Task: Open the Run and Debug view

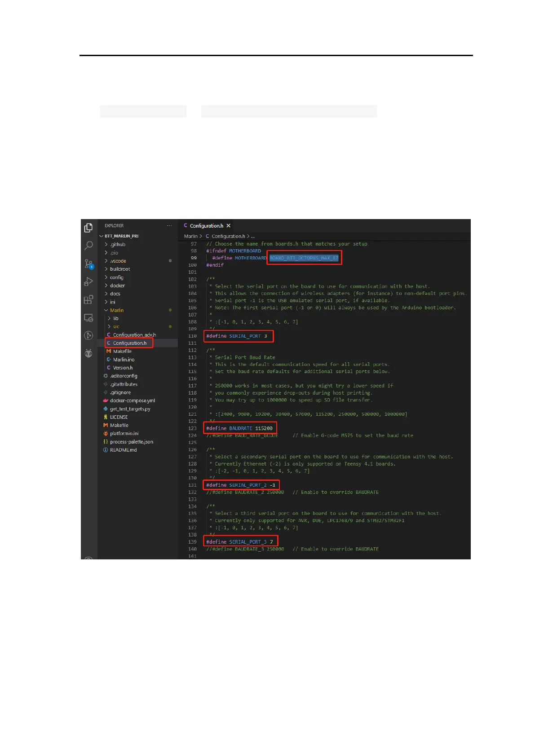Action: coord(88,282)
